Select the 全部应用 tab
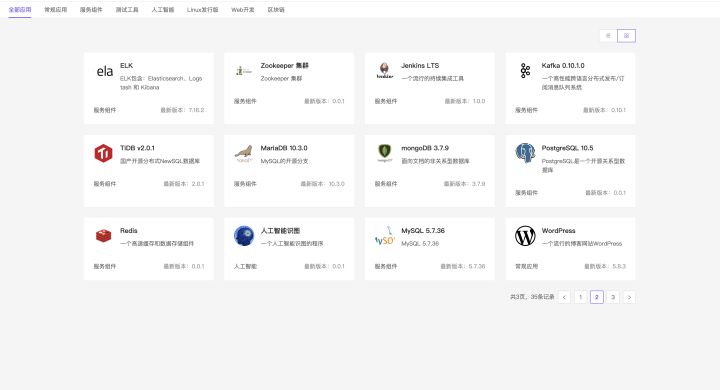 [20, 10]
